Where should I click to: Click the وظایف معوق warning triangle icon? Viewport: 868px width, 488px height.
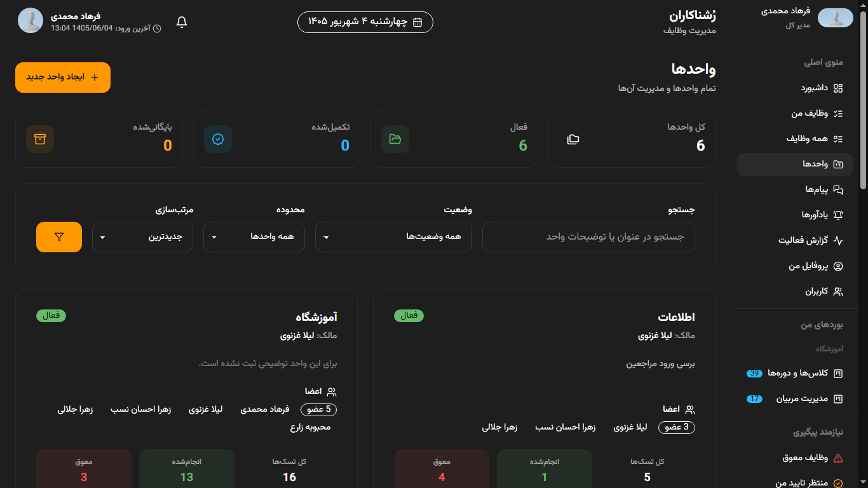click(838, 457)
